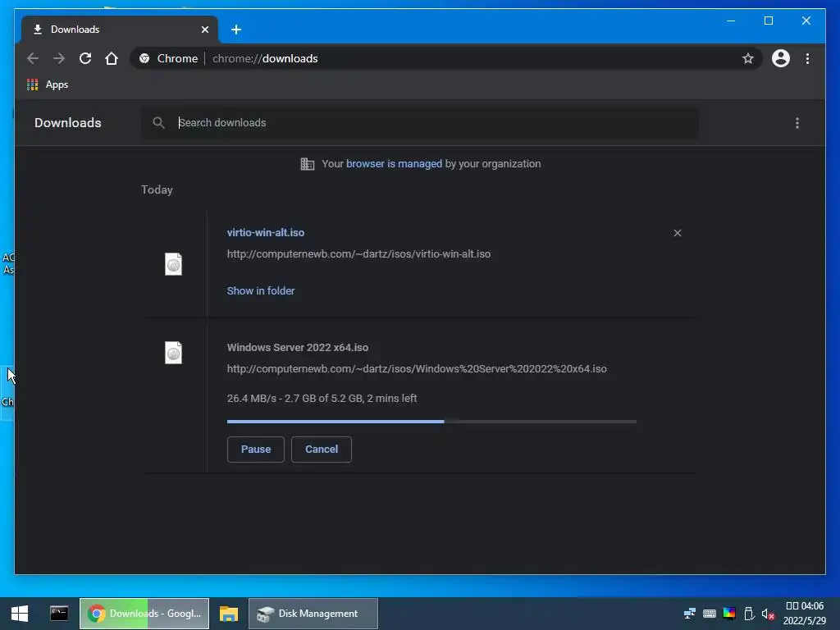Maximize the Chrome window
Viewport: 840px width, 630px height.
pos(768,21)
